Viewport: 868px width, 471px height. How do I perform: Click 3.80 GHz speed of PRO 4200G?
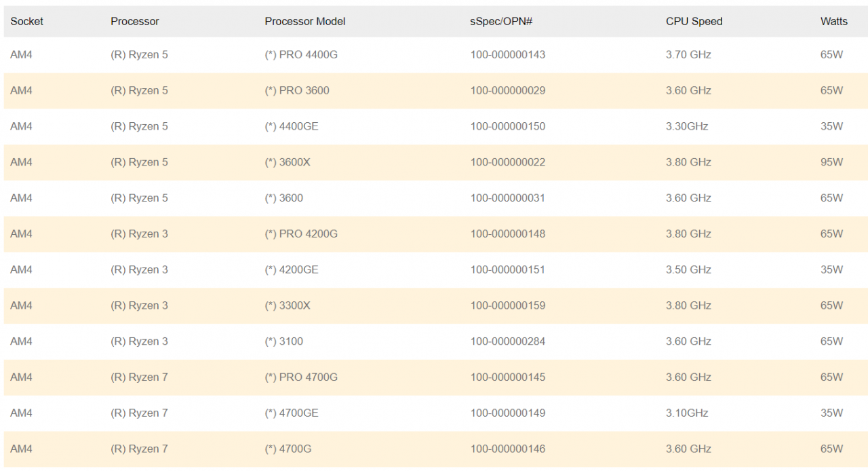coord(688,234)
